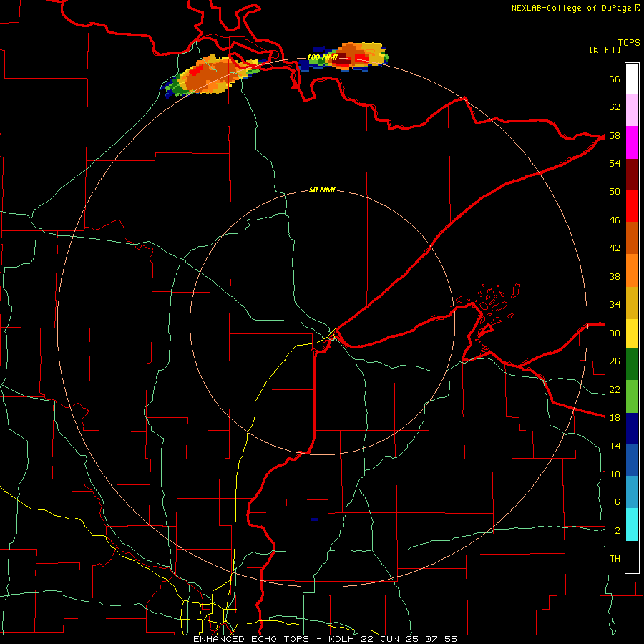Select the 18 value on the legend
644x644 pixels.
[x=615, y=418]
